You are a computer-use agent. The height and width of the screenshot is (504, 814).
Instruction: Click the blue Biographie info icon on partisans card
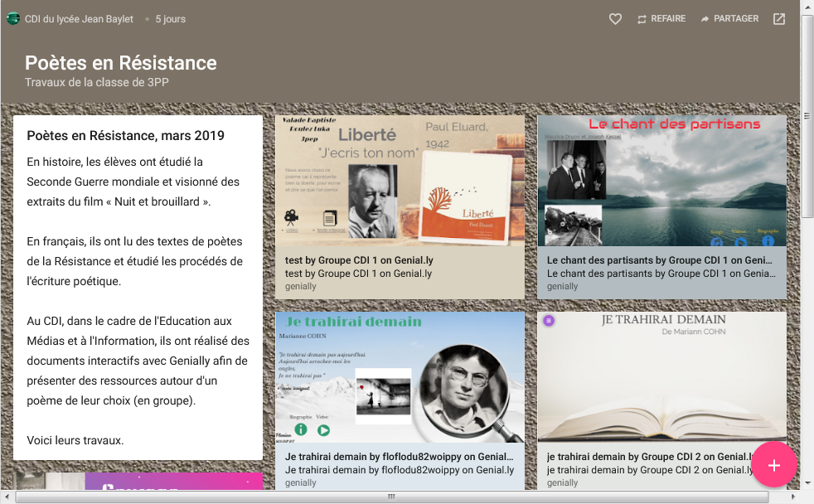point(768,242)
